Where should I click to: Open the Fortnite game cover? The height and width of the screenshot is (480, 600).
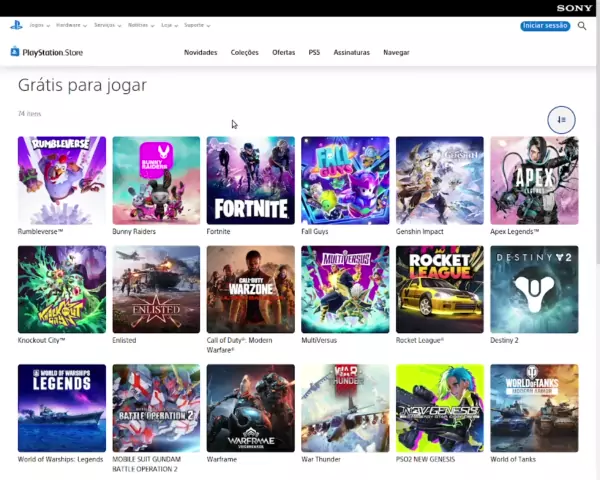[x=250, y=180]
